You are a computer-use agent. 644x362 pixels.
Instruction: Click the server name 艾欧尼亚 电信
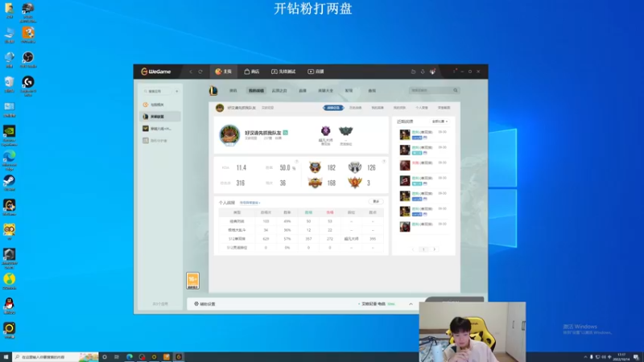[x=374, y=304]
